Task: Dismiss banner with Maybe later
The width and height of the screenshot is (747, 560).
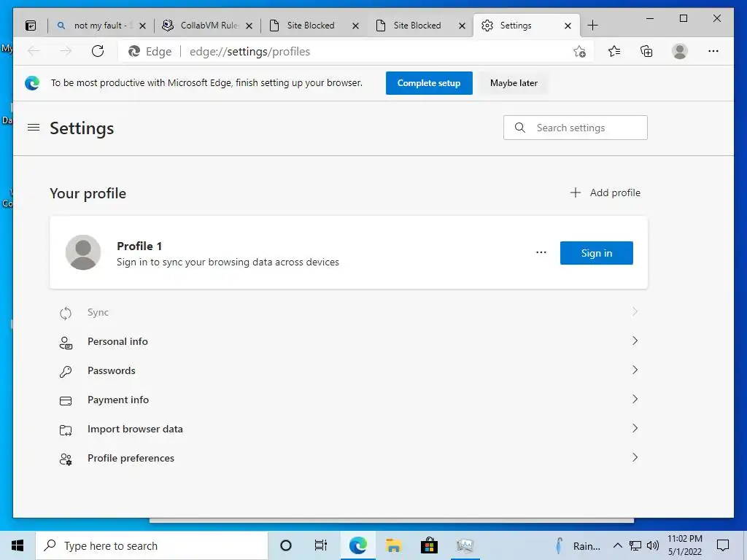Action: (x=514, y=83)
